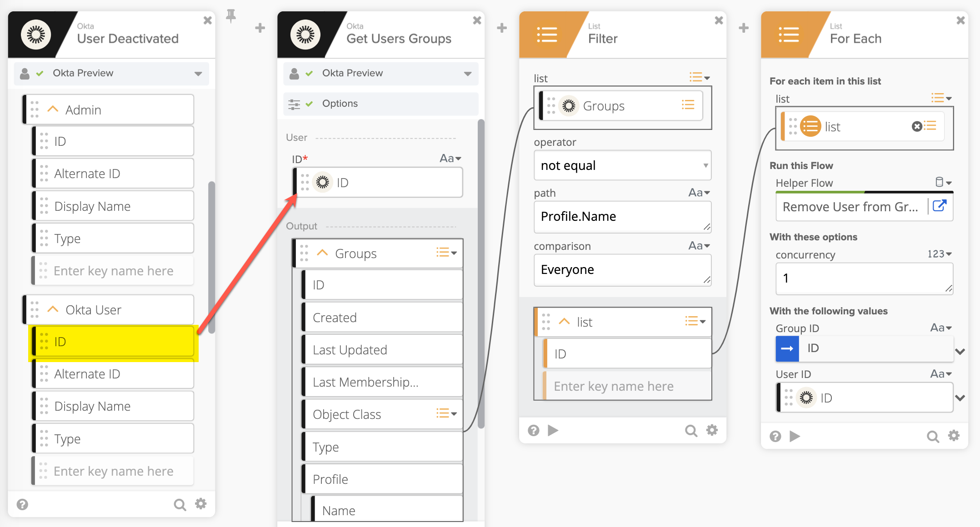Select the highlighted Okta User ID field

(113, 342)
